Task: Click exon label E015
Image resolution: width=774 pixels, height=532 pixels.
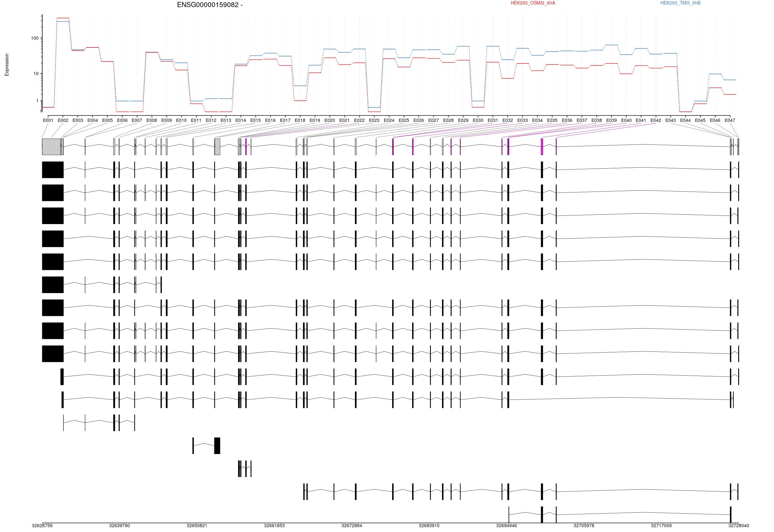Action: coord(256,120)
